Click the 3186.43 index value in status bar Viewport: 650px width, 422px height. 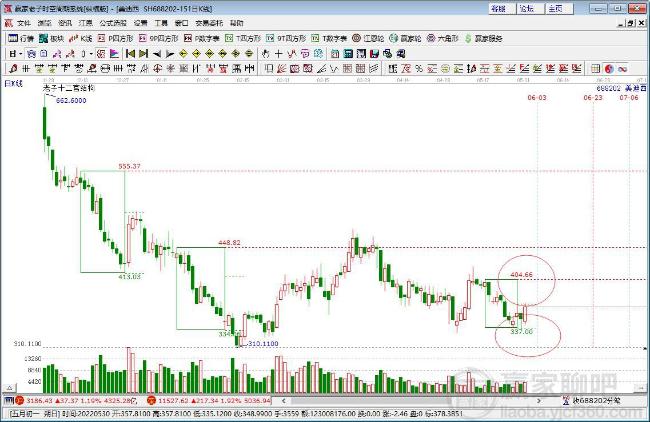[x=39, y=401]
